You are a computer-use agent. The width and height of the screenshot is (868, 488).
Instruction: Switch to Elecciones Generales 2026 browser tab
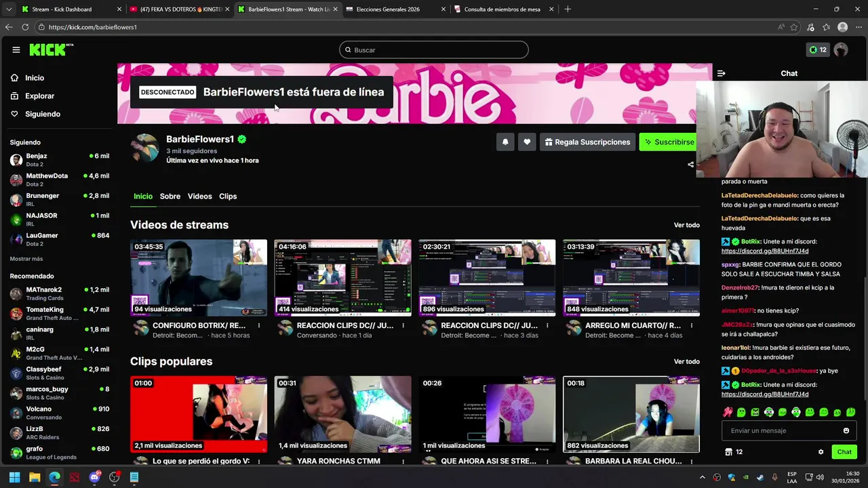(395, 9)
